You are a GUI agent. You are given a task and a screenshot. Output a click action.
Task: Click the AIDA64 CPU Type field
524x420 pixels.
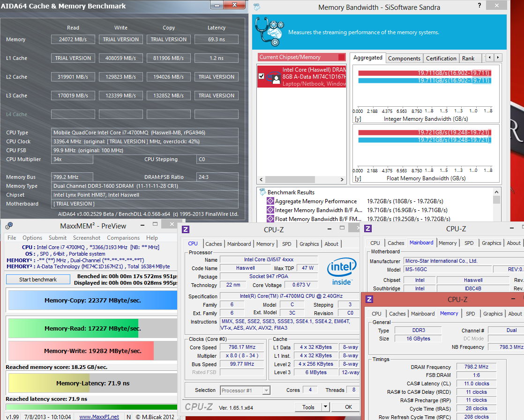point(145,133)
